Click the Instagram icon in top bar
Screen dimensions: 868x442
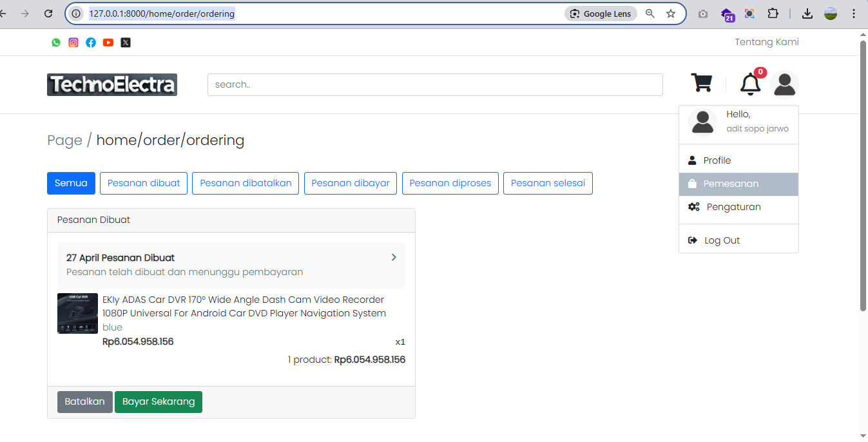tap(73, 43)
